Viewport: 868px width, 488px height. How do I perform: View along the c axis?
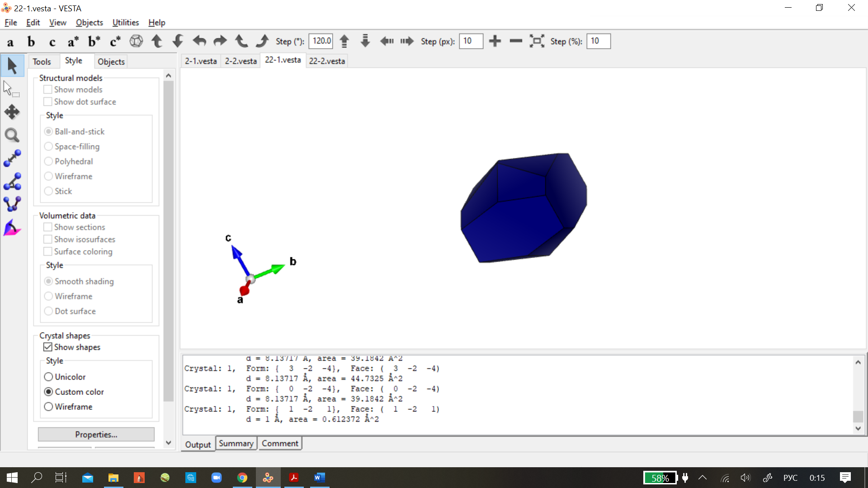pyautogui.click(x=52, y=42)
